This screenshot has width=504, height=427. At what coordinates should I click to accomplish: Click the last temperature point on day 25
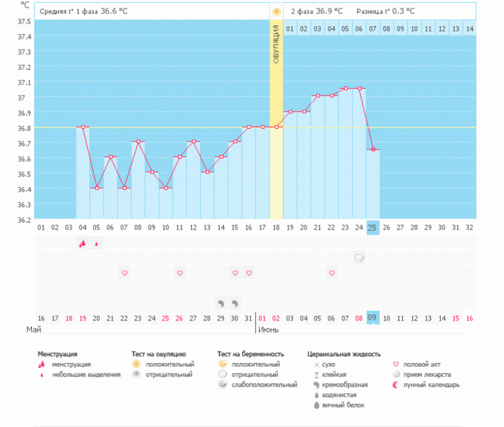373,150
